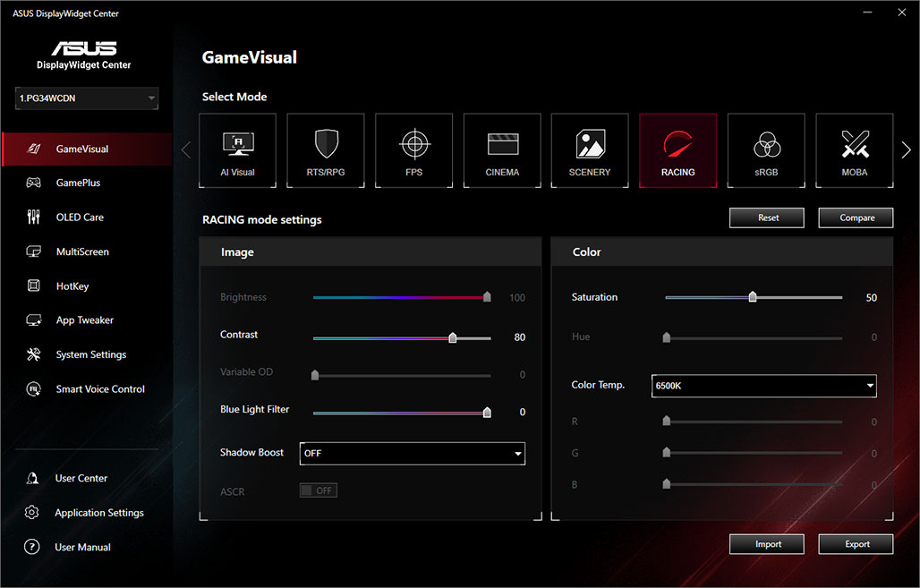Select the AI Visual mode icon
920x588 pixels.
click(x=237, y=150)
